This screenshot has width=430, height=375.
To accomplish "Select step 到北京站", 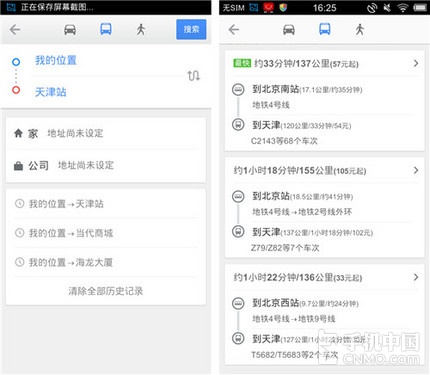I will click(302, 196).
